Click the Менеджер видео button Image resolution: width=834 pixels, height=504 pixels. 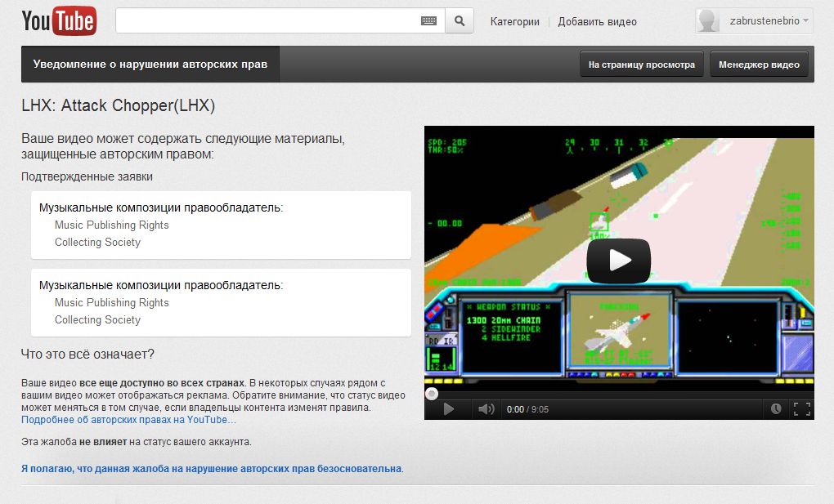pyautogui.click(x=759, y=65)
